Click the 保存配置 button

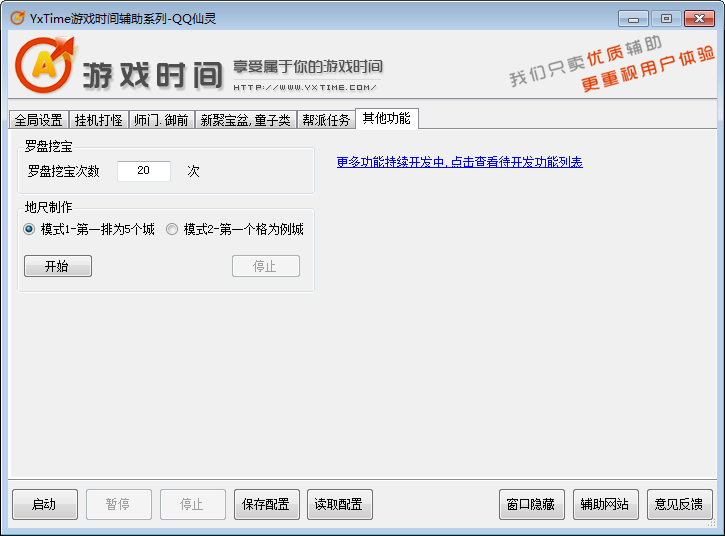click(x=267, y=505)
